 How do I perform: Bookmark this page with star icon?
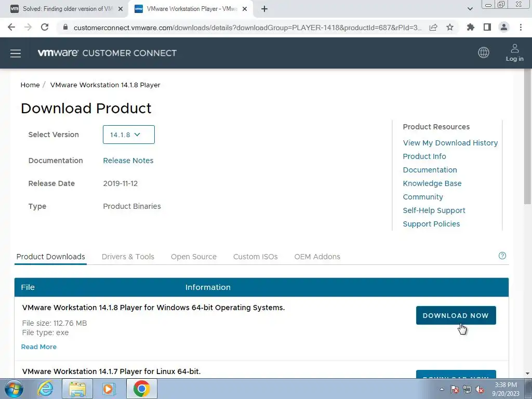coord(450,27)
